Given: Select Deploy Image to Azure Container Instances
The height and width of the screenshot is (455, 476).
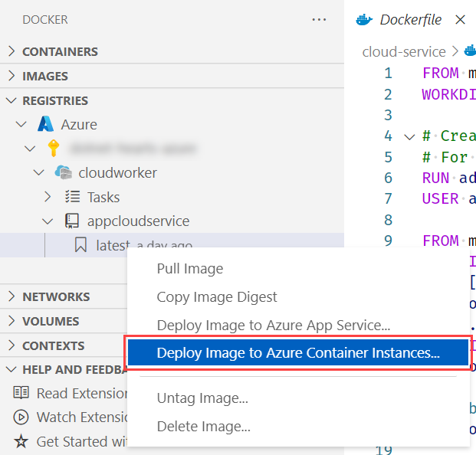Looking at the screenshot, I should [x=298, y=352].
